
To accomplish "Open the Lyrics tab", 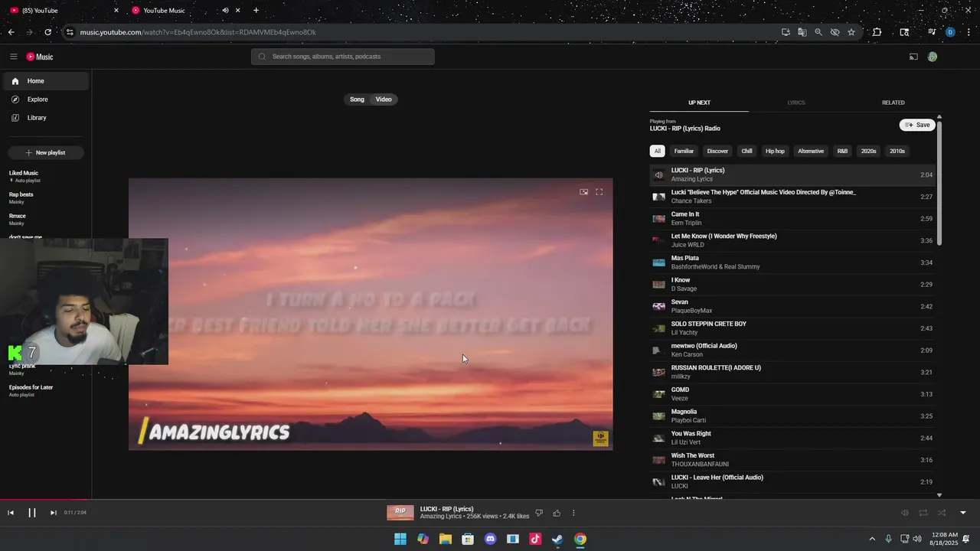I will click(796, 103).
